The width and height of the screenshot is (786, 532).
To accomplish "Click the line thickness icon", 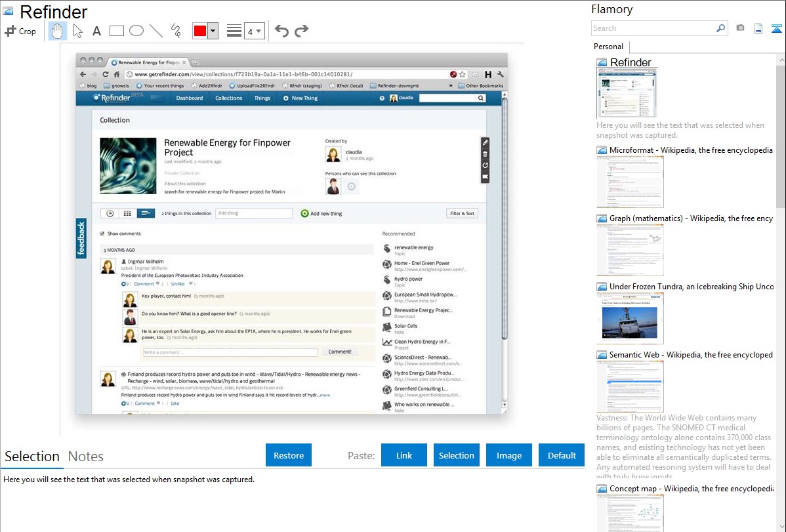I will [x=234, y=31].
